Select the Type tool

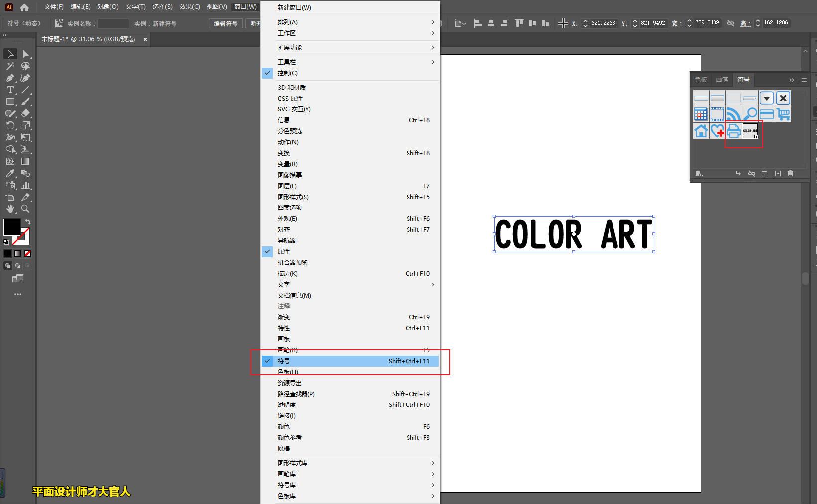tap(10, 90)
